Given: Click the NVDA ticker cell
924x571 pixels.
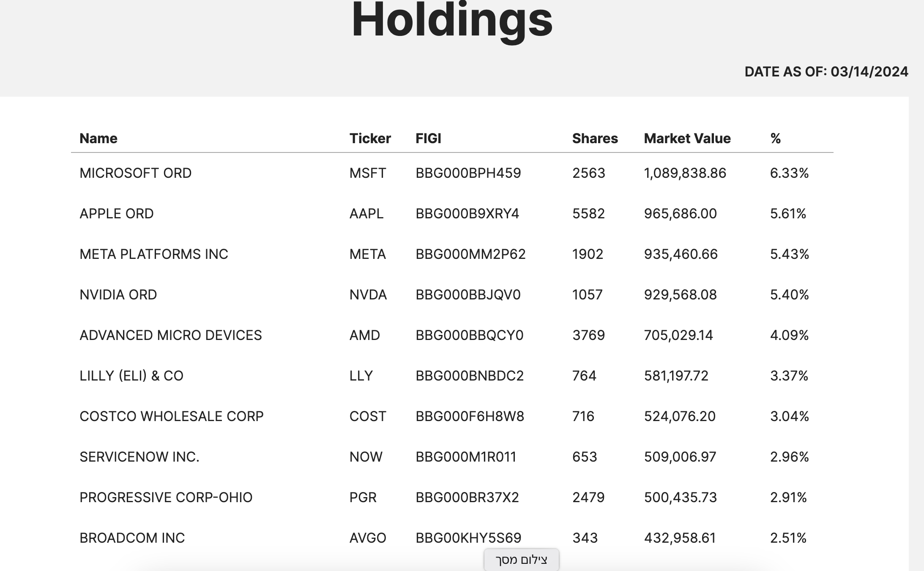Looking at the screenshot, I should coord(368,295).
